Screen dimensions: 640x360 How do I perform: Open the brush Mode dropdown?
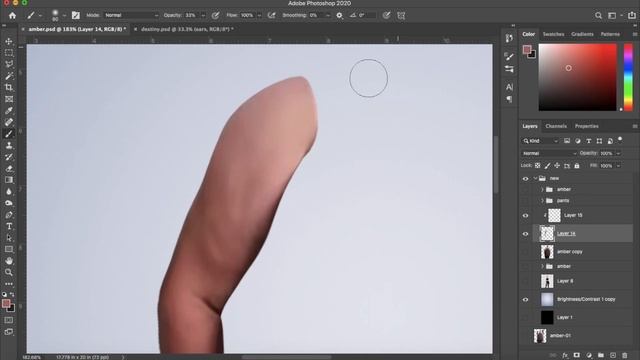131,16
